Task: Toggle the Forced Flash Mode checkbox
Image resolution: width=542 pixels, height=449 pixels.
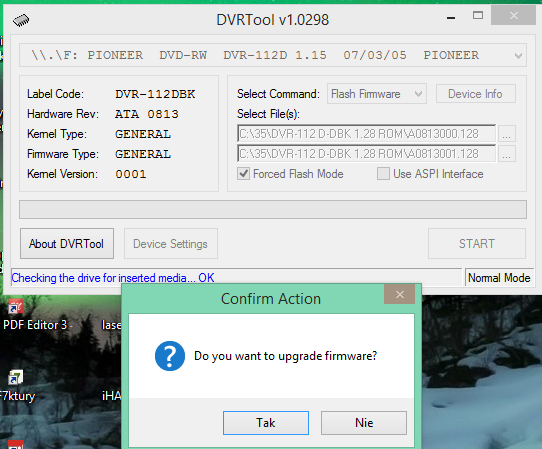Action: click(x=244, y=174)
